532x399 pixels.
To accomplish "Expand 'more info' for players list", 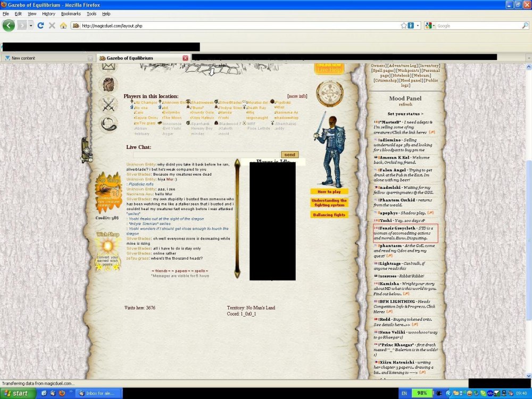I will (297, 96).
